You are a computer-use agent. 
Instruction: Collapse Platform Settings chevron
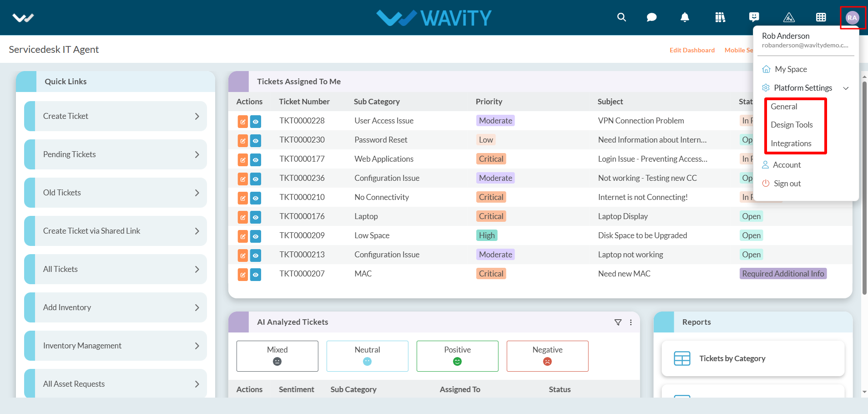click(846, 88)
